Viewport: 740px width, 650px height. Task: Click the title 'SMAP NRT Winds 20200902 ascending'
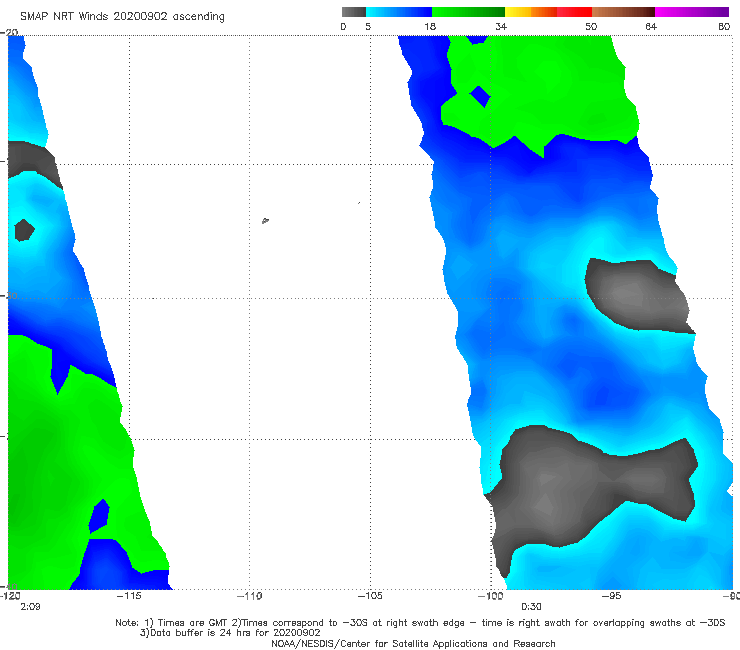click(x=122, y=16)
